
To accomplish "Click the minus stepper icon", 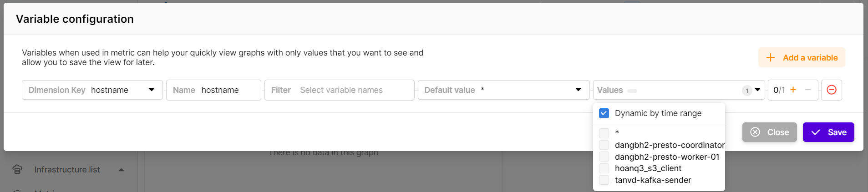I will (x=808, y=90).
